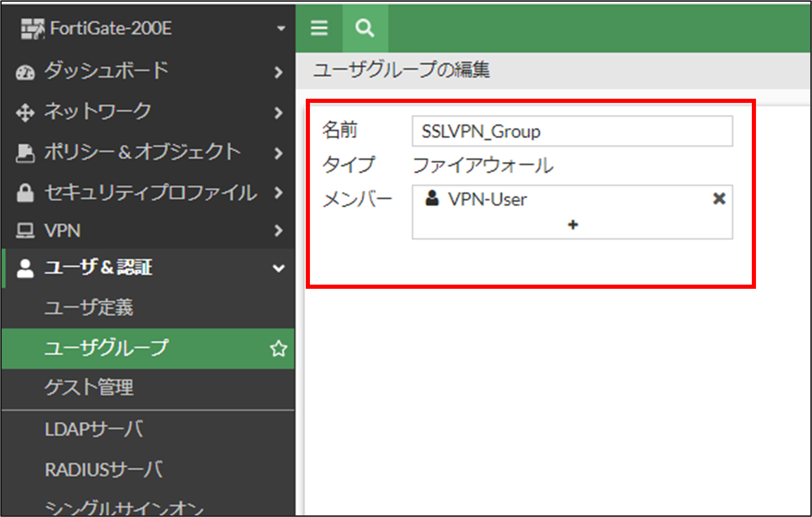Open the VPN menu item

click(148, 231)
